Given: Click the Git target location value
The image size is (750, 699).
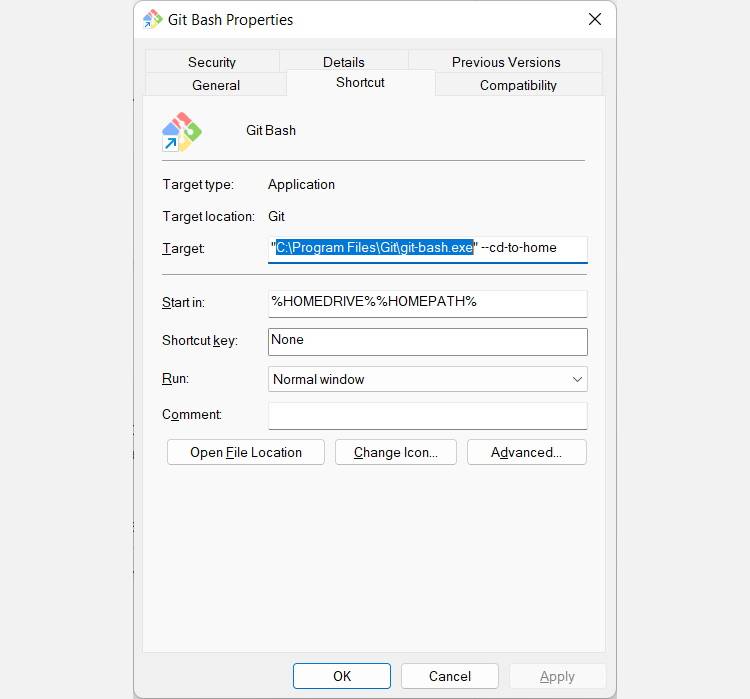Looking at the screenshot, I should [x=276, y=216].
